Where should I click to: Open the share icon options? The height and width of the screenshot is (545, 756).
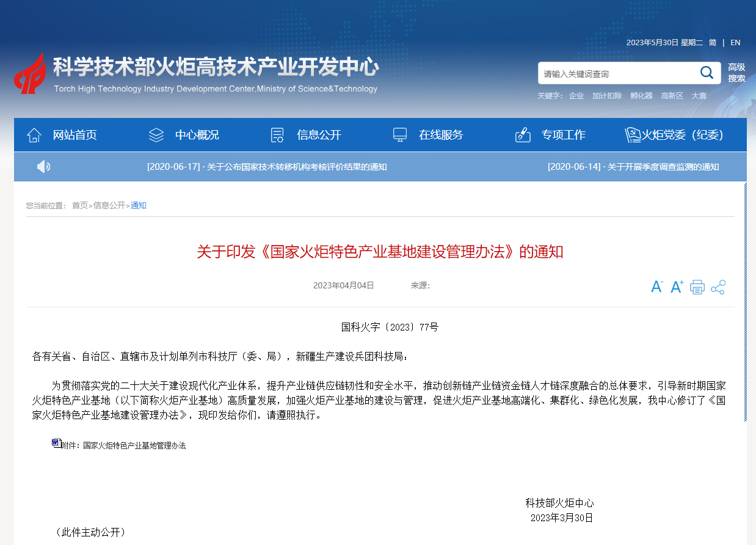pyautogui.click(x=718, y=287)
